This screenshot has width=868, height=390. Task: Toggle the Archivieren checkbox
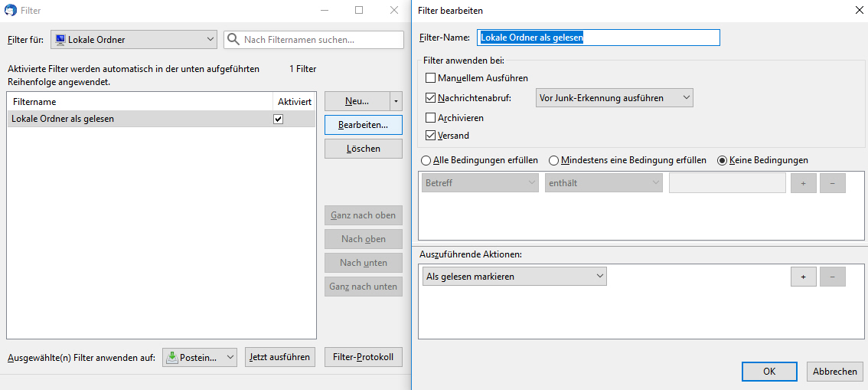pyautogui.click(x=430, y=118)
